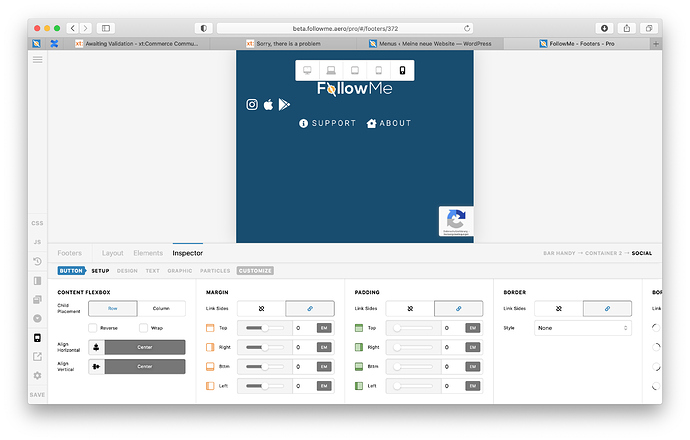Link border sides
The width and height of the screenshot is (690, 440).
607,308
